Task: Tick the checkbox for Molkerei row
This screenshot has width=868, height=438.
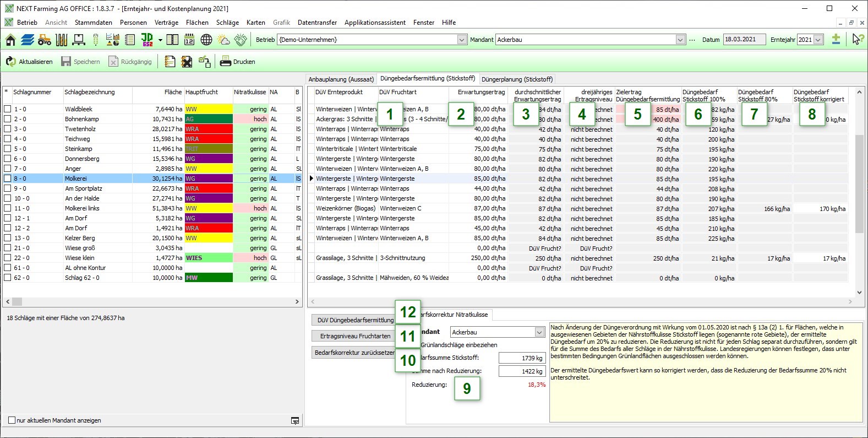Action: tap(8, 179)
